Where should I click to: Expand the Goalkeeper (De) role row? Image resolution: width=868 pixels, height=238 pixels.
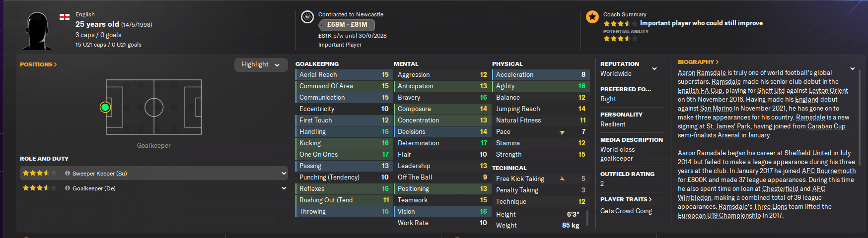[x=284, y=188]
